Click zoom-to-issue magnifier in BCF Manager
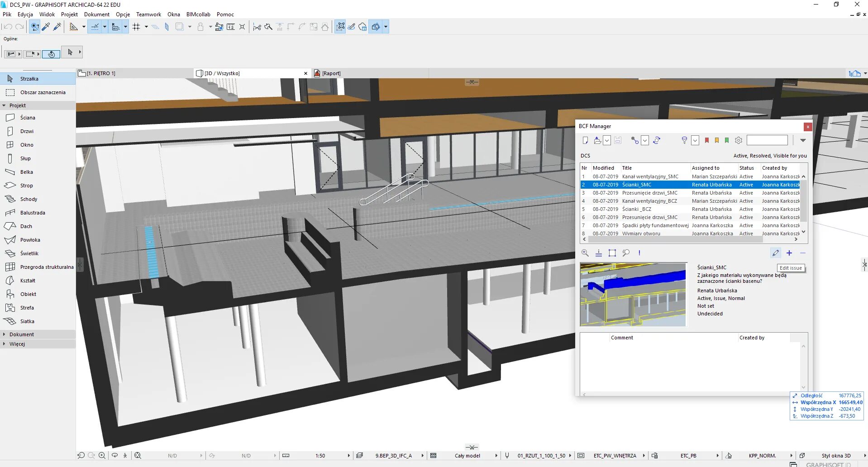This screenshot has height=467, width=868. [585, 253]
